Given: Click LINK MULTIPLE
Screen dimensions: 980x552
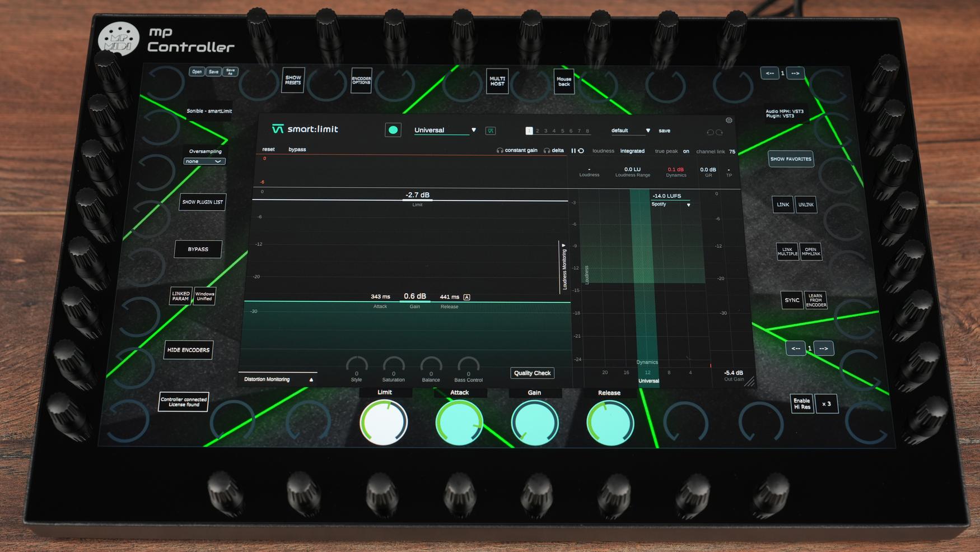Looking at the screenshot, I should [787, 252].
